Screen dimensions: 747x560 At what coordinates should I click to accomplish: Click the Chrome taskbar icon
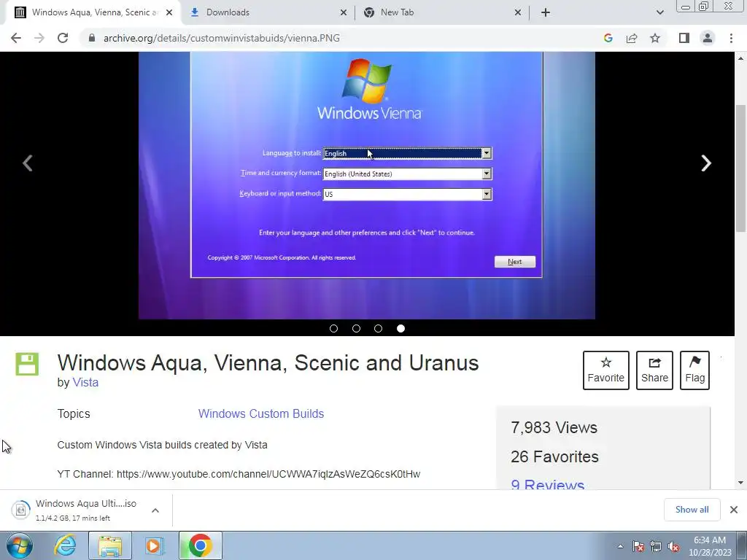point(200,545)
